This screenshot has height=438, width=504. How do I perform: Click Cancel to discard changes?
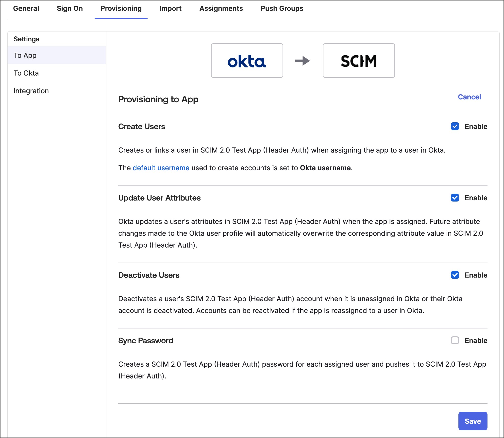click(x=469, y=97)
